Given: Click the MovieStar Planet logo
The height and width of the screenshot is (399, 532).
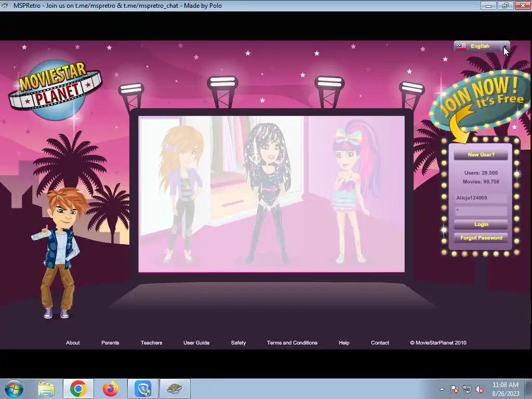Looking at the screenshot, I should [55, 89].
